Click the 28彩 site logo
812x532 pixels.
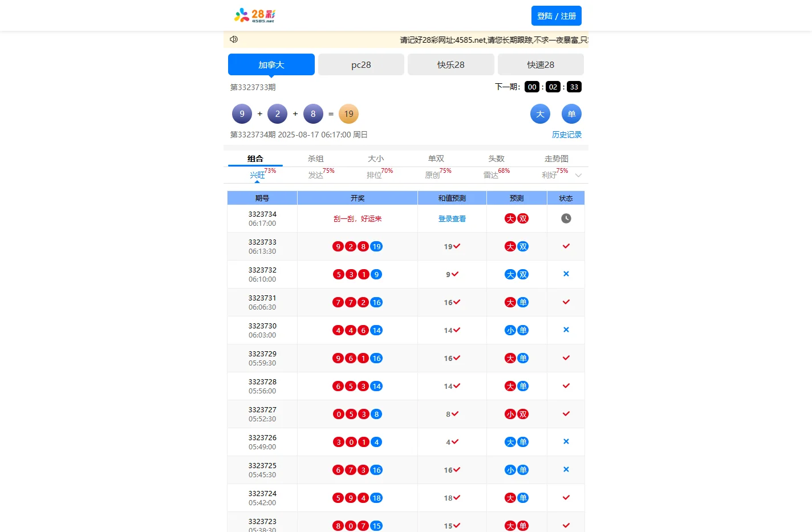tap(254, 15)
